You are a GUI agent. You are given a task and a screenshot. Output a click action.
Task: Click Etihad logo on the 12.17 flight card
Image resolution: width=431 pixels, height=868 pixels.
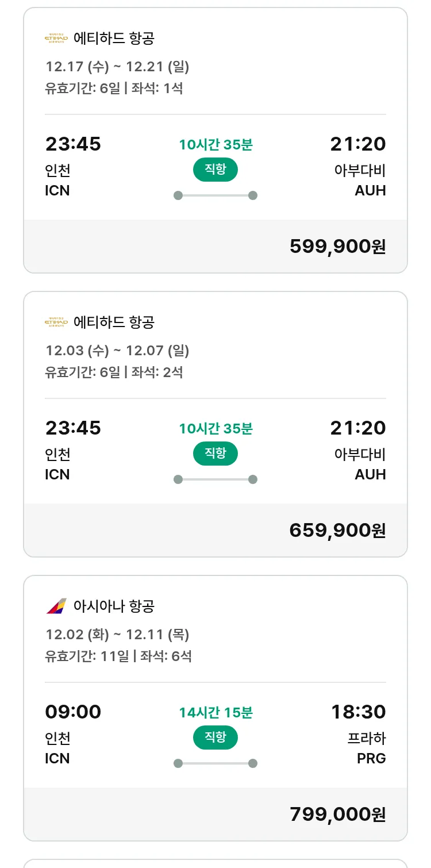tap(56, 39)
